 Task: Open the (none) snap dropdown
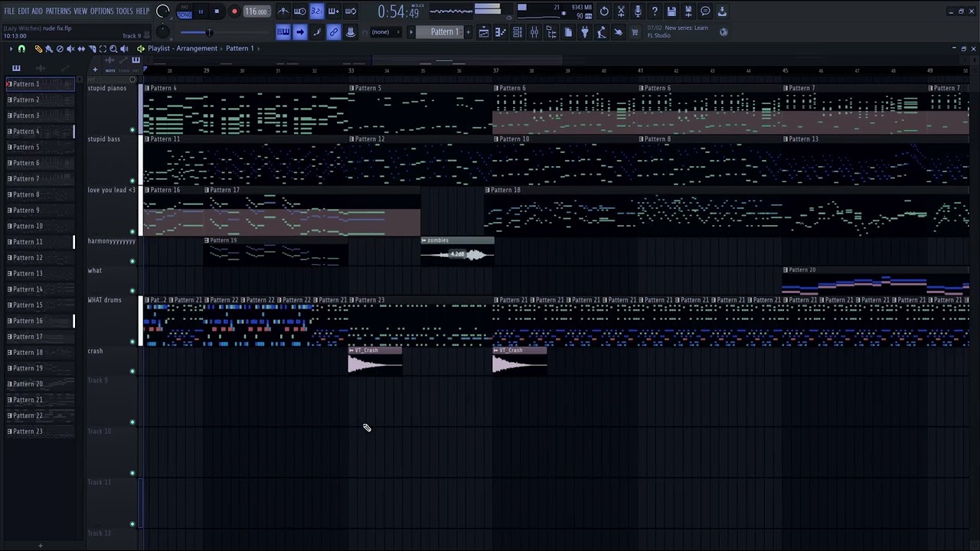[381, 32]
